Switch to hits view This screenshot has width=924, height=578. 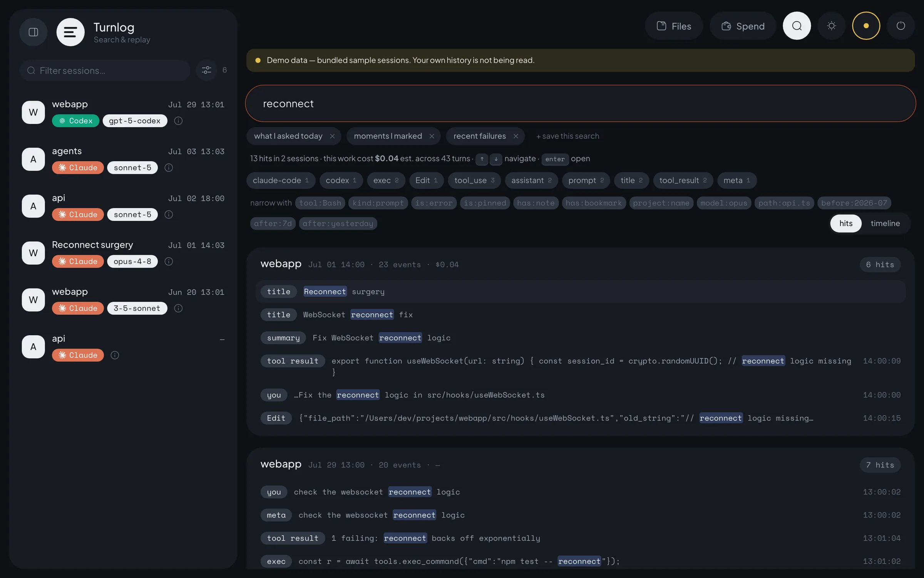(846, 223)
